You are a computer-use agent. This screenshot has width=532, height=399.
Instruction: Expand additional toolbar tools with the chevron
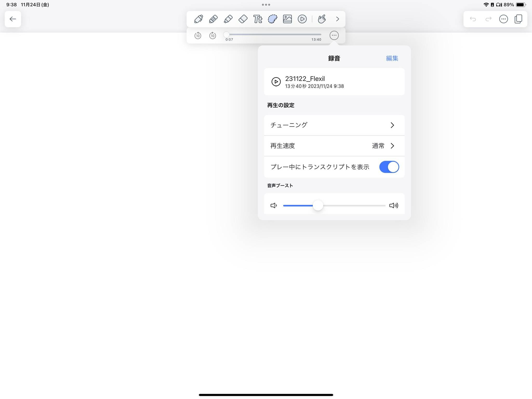337,19
